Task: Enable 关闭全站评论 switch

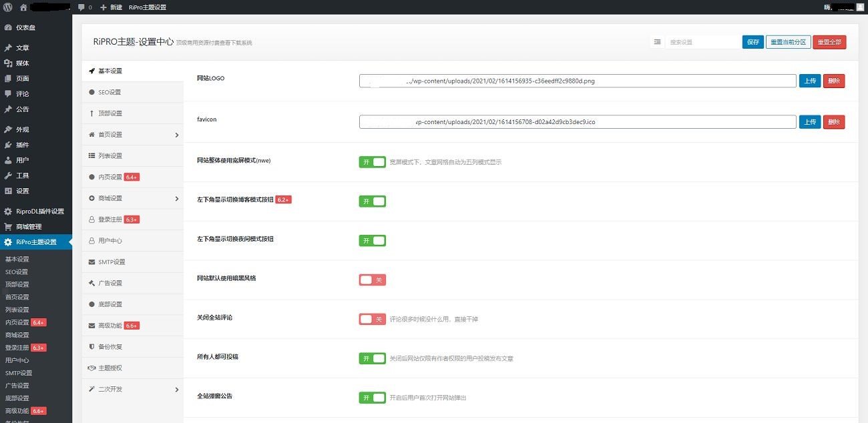Action: 373,320
